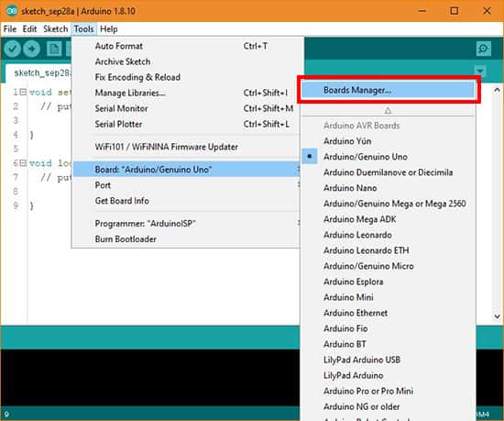Maximize the Arduino window
Screen dimensions: 504x421
click(x=455, y=11)
